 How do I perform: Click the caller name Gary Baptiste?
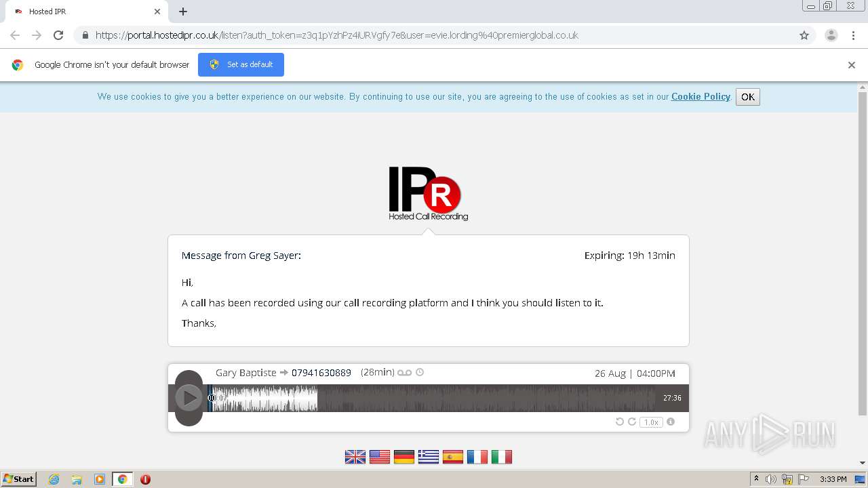[x=246, y=373]
